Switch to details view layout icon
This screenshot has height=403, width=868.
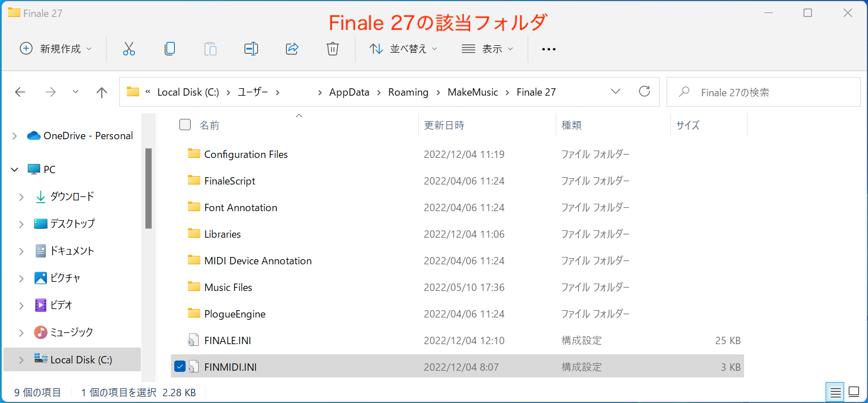pos(835,392)
